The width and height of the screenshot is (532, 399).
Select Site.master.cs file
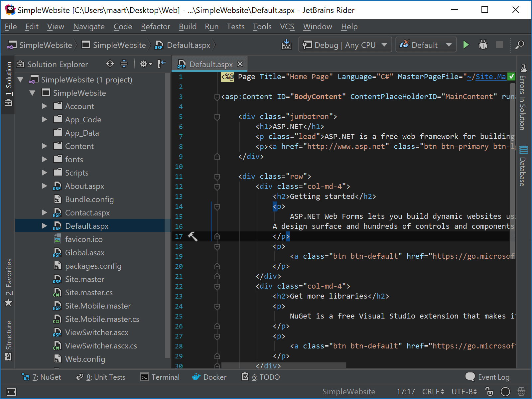(89, 292)
